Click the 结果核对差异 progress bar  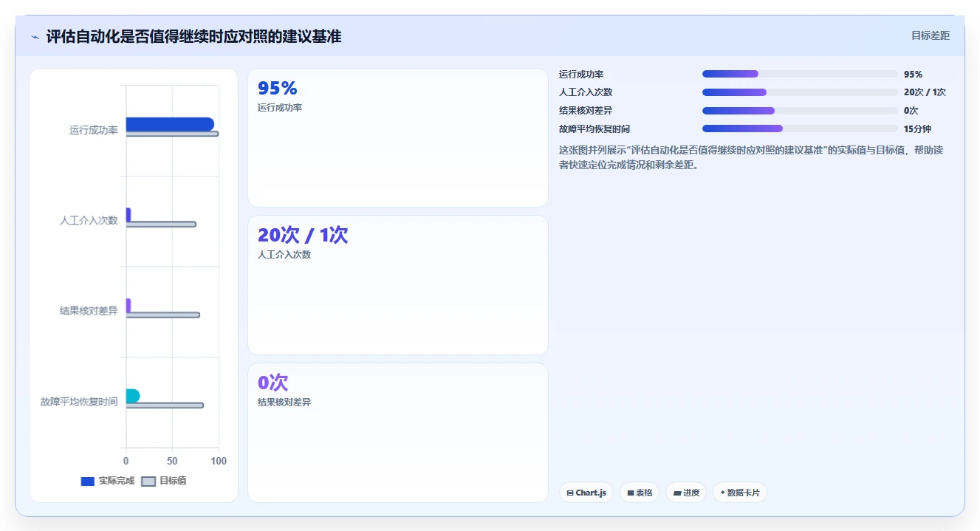[x=800, y=111]
